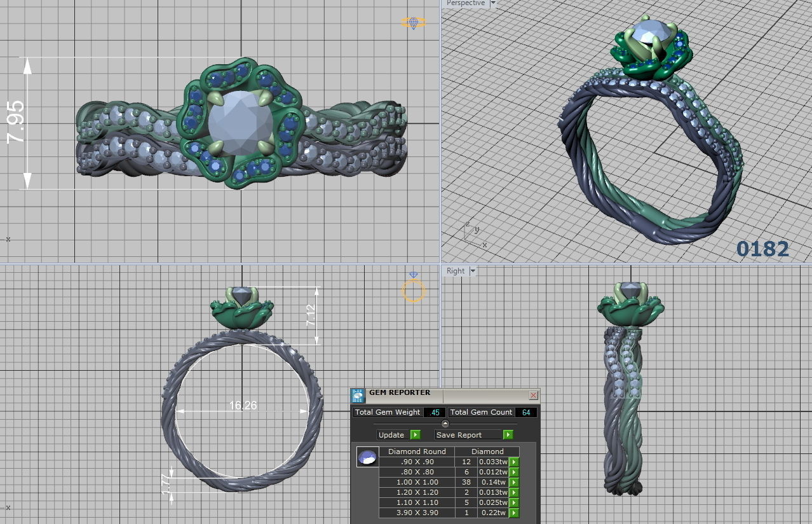Click green arrow on 3.90 X 3.90 row
The height and width of the screenshot is (524, 812).
(513, 513)
